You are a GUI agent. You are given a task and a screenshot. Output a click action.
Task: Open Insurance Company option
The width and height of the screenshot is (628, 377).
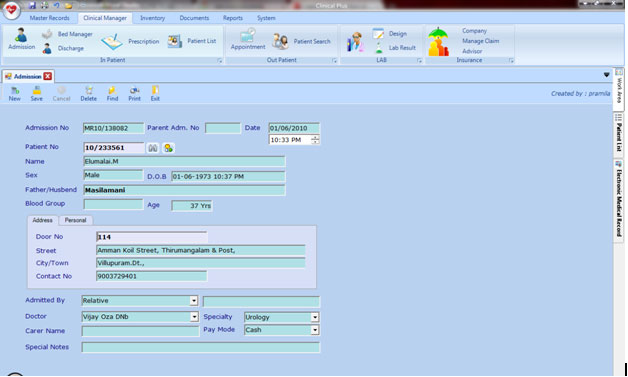point(474,31)
